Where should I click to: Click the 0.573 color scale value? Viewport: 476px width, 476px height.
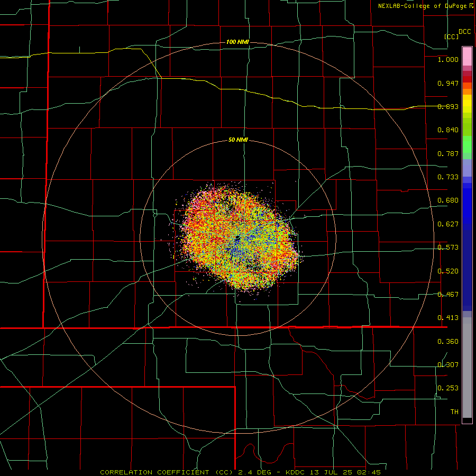pos(448,248)
